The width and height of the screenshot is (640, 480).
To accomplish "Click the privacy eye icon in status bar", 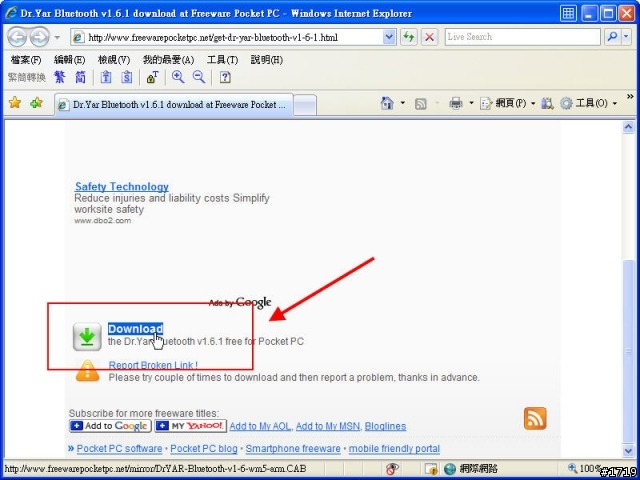I will coord(392,469).
